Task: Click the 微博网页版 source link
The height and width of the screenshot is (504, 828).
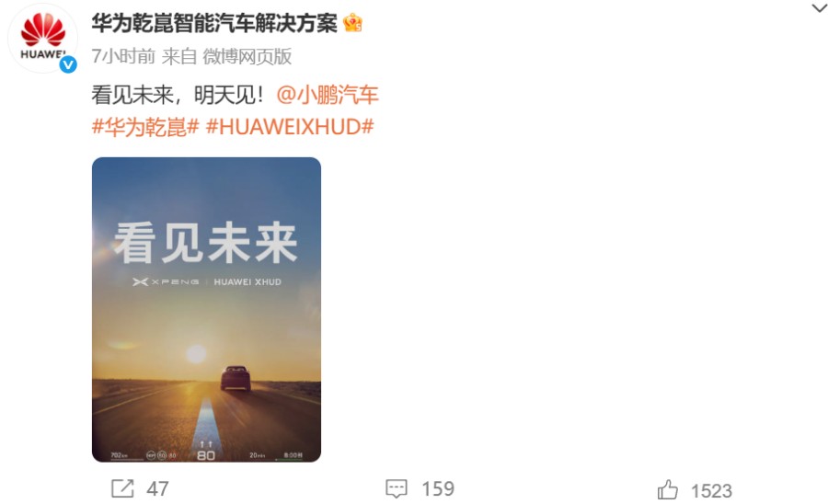Action: pyautogui.click(x=247, y=56)
